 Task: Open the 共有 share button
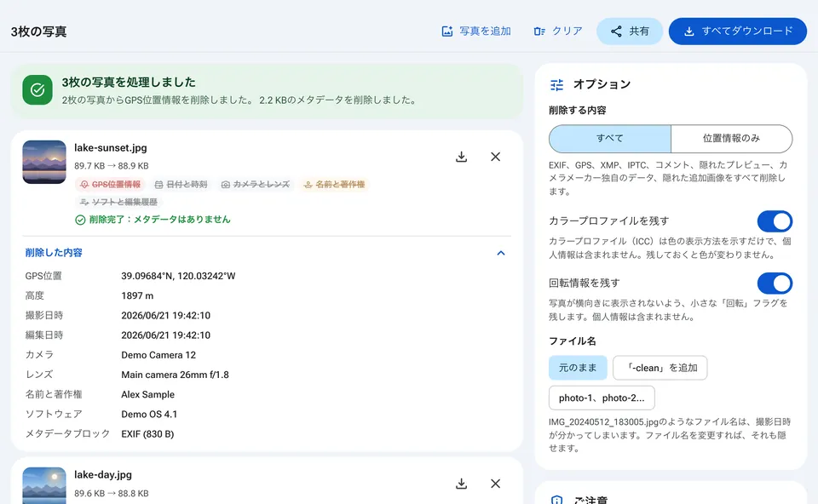pos(630,31)
